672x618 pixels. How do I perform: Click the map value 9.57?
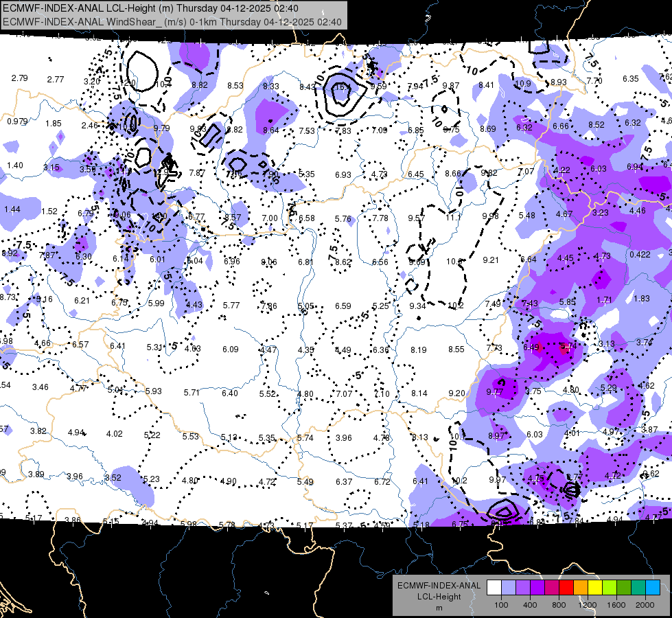pyautogui.click(x=416, y=218)
